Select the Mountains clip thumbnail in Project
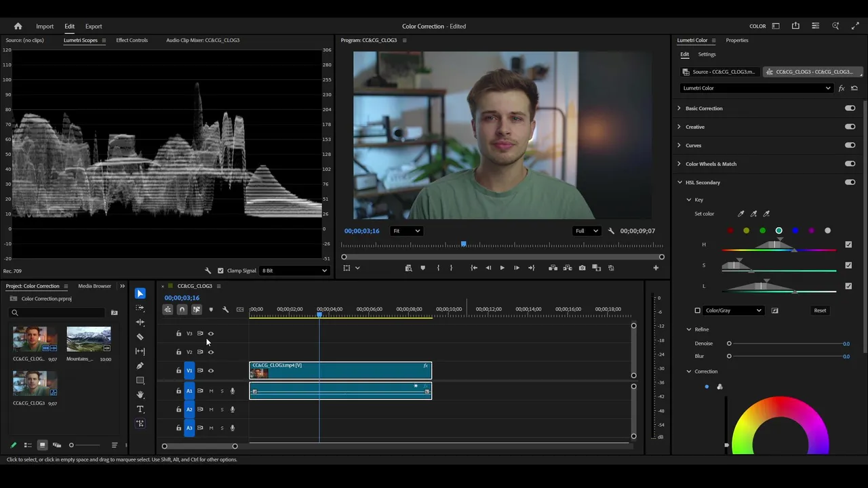This screenshot has width=868, height=488. [88, 339]
